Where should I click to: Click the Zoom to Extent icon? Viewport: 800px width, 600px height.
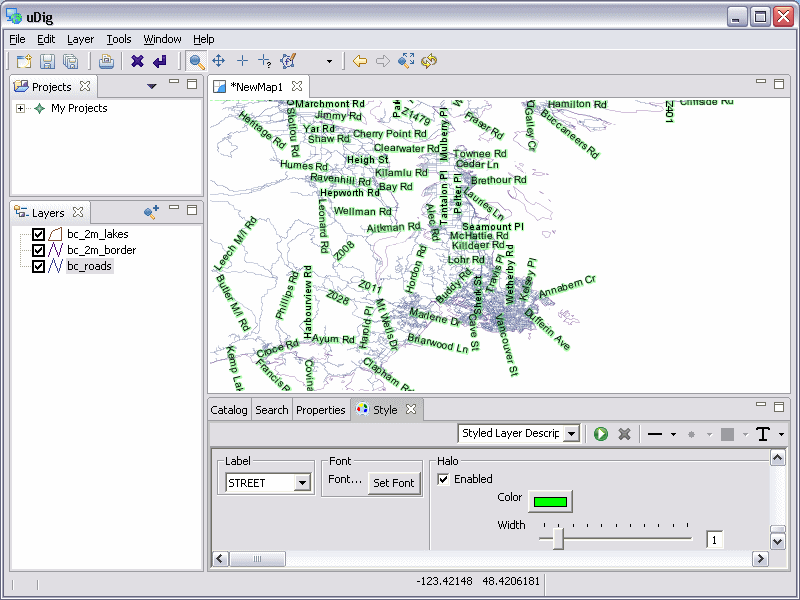tap(406, 61)
